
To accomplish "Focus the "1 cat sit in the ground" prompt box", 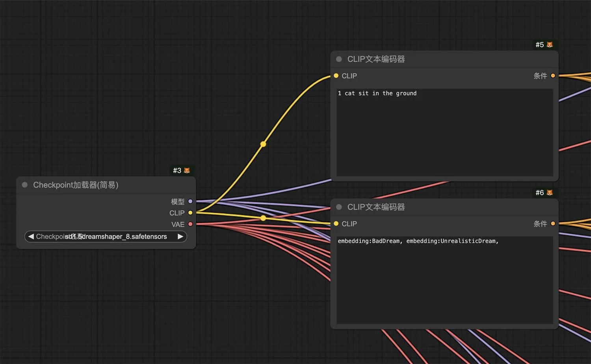I will click(444, 132).
